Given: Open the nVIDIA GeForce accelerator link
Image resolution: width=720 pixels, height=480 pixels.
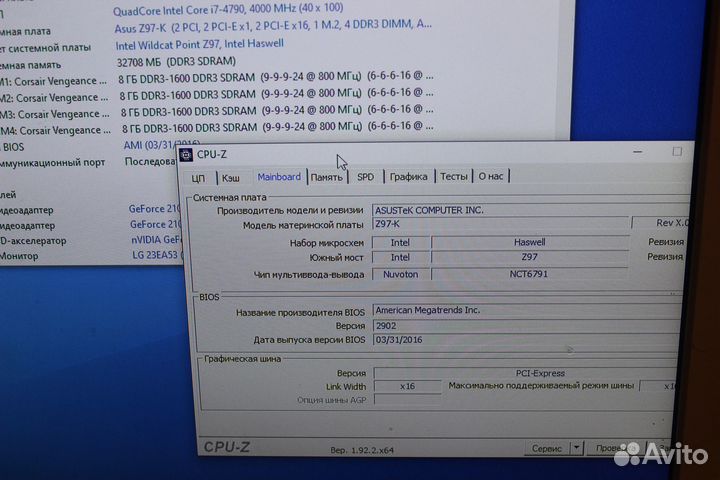Looking at the screenshot, I should (156, 240).
